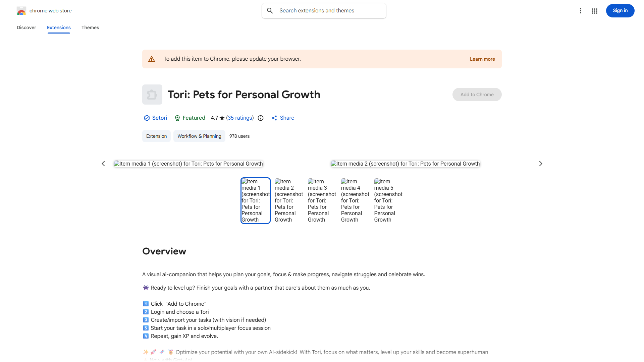The image size is (644, 362).
Task: Open the Google apps grid
Action: coord(595,11)
